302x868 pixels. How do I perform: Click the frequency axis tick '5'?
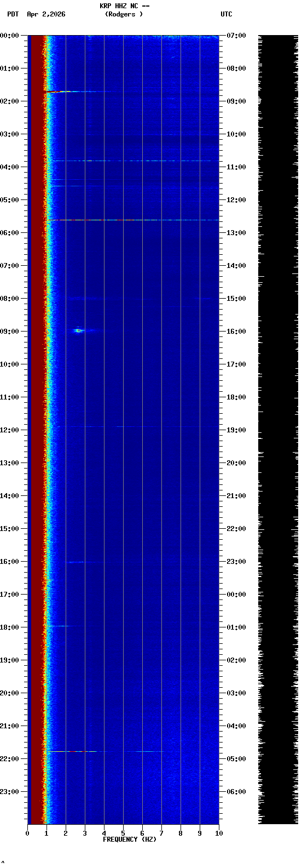click(x=123, y=833)
